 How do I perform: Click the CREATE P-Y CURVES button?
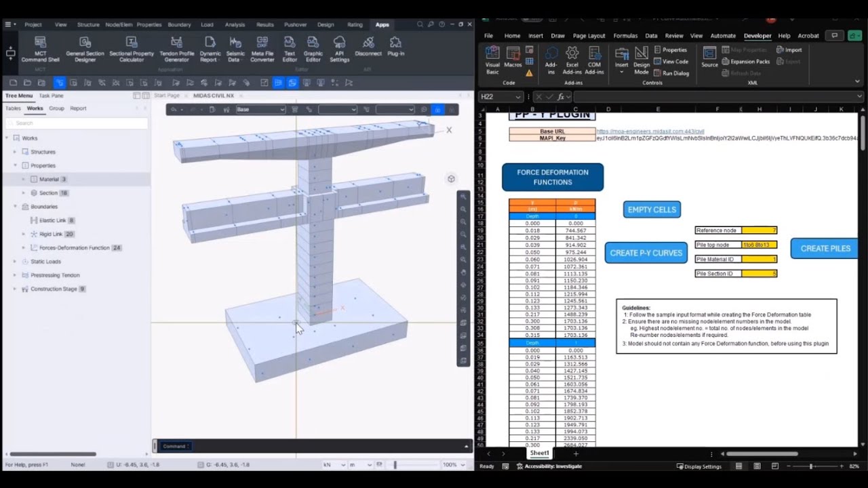(x=646, y=253)
